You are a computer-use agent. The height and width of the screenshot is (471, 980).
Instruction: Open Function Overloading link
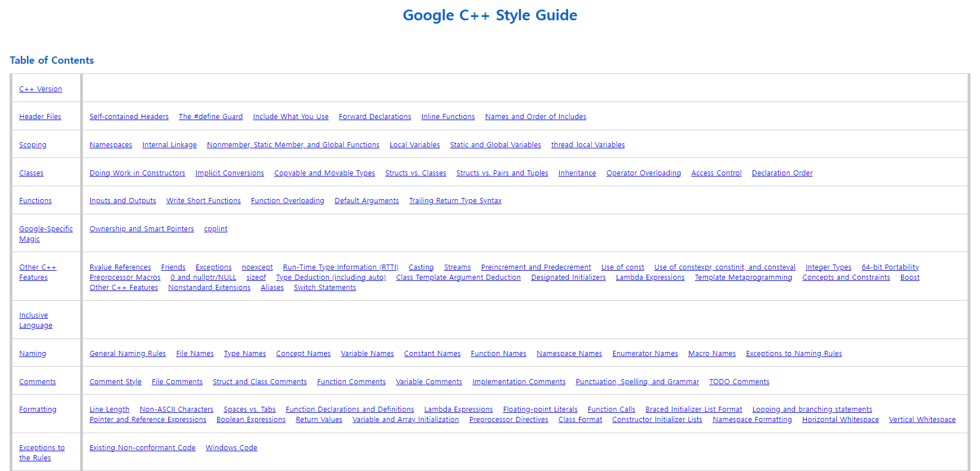(288, 201)
